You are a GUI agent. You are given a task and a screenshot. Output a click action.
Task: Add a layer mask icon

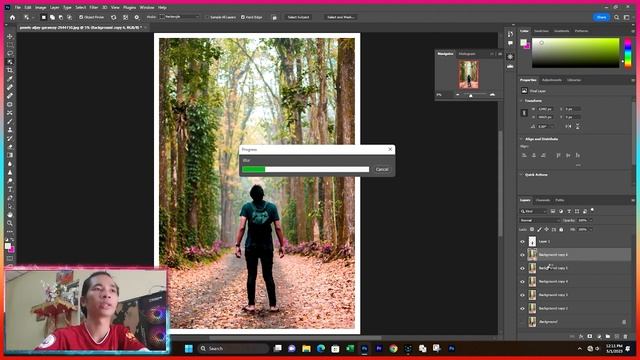tap(590, 336)
